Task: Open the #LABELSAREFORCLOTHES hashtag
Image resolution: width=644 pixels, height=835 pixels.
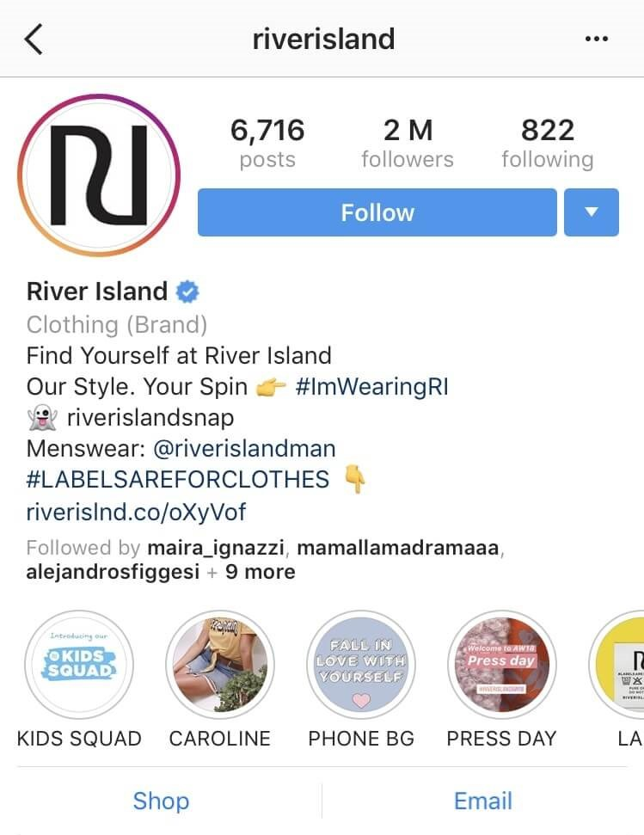Action: pyautogui.click(x=178, y=479)
